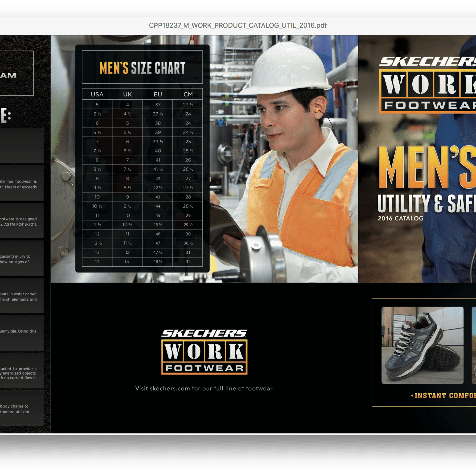Click the EU size 45 cell
476x476 pixels.
point(158,215)
